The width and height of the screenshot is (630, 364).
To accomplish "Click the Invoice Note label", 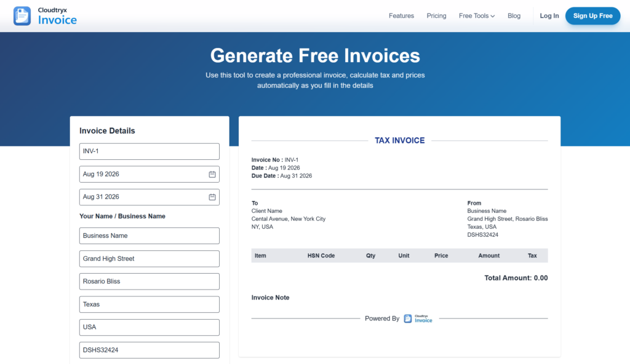I will point(271,298).
